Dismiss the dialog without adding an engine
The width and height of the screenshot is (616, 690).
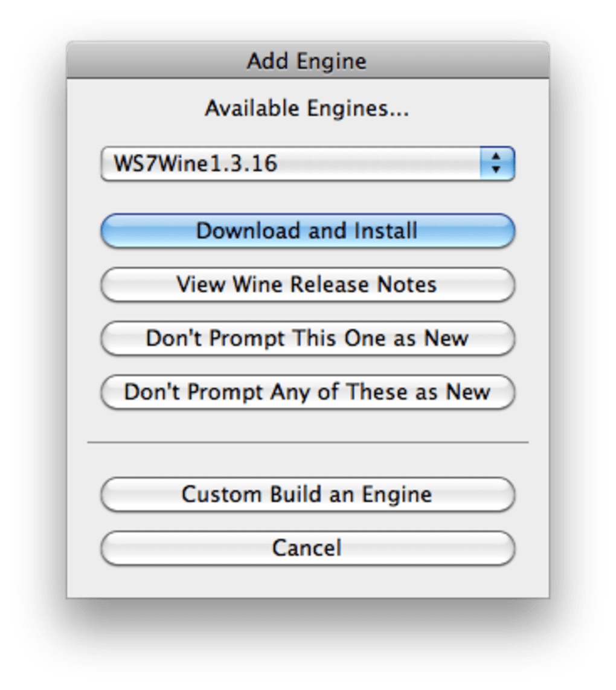pyautogui.click(x=307, y=548)
